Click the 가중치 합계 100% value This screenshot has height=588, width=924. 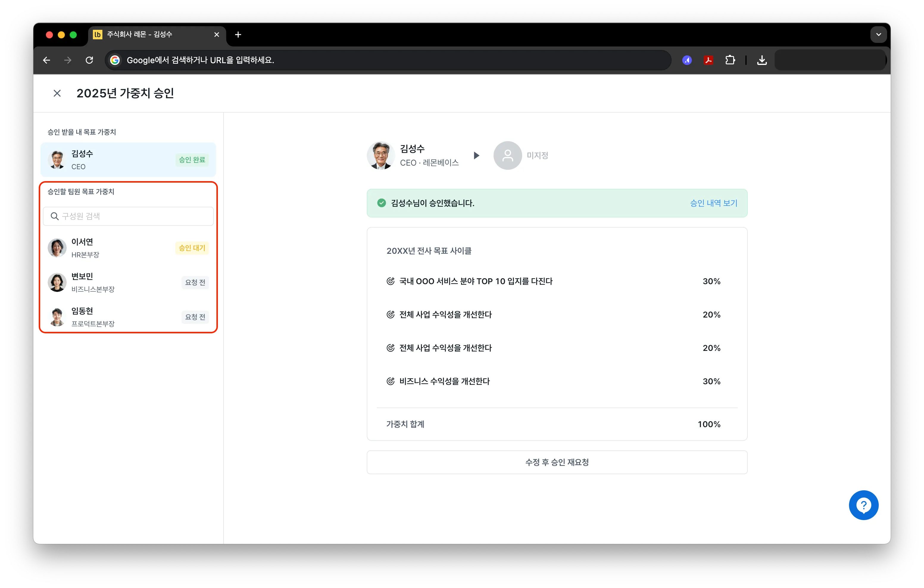click(x=709, y=424)
